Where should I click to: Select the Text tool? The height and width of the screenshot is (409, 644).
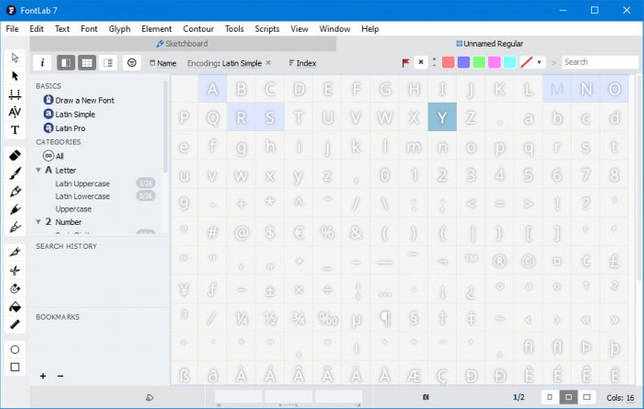pyautogui.click(x=15, y=130)
